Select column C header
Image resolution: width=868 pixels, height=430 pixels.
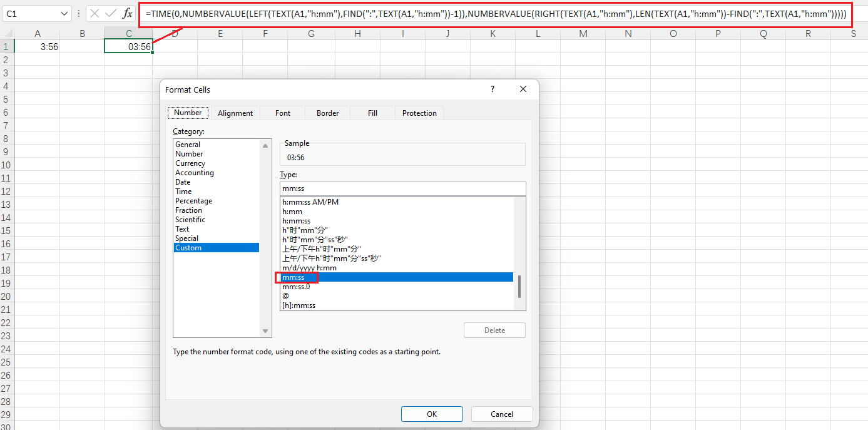click(x=128, y=34)
